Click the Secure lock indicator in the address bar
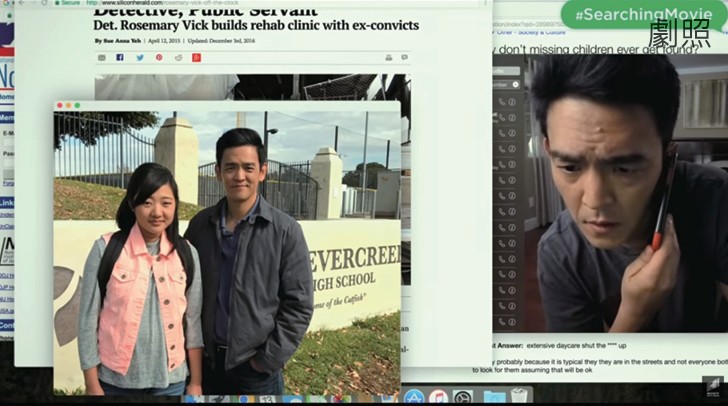Image resolution: width=728 pixels, height=406 pixels. pyautogui.click(x=67, y=3)
